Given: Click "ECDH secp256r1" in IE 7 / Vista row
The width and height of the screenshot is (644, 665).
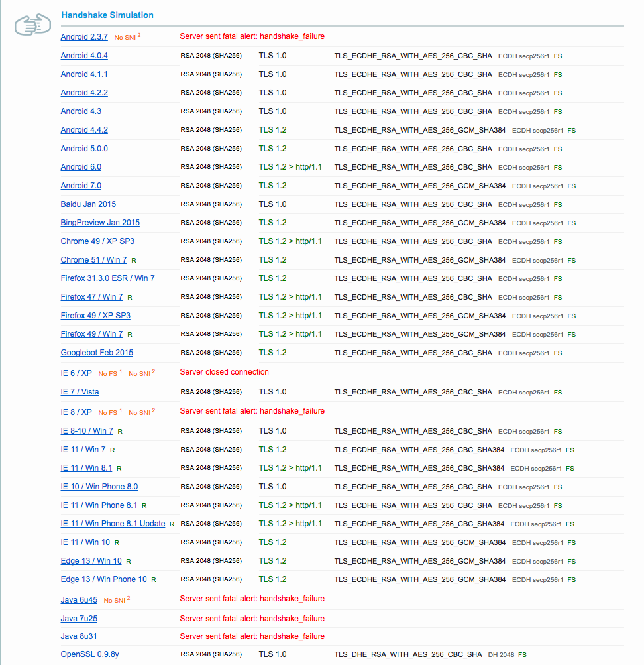Looking at the screenshot, I should pyautogui.click(x=523, y=393).
